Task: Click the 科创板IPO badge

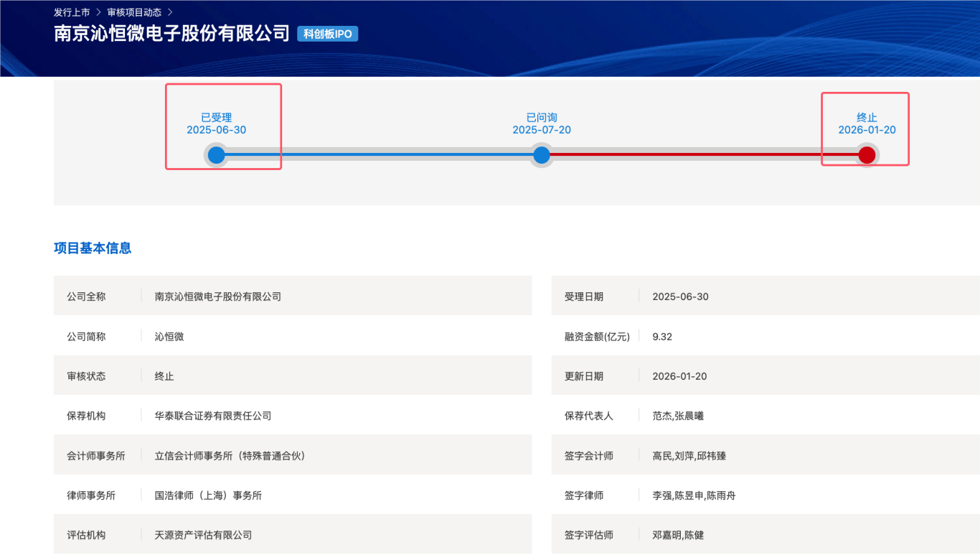Action: pos(327,34)
